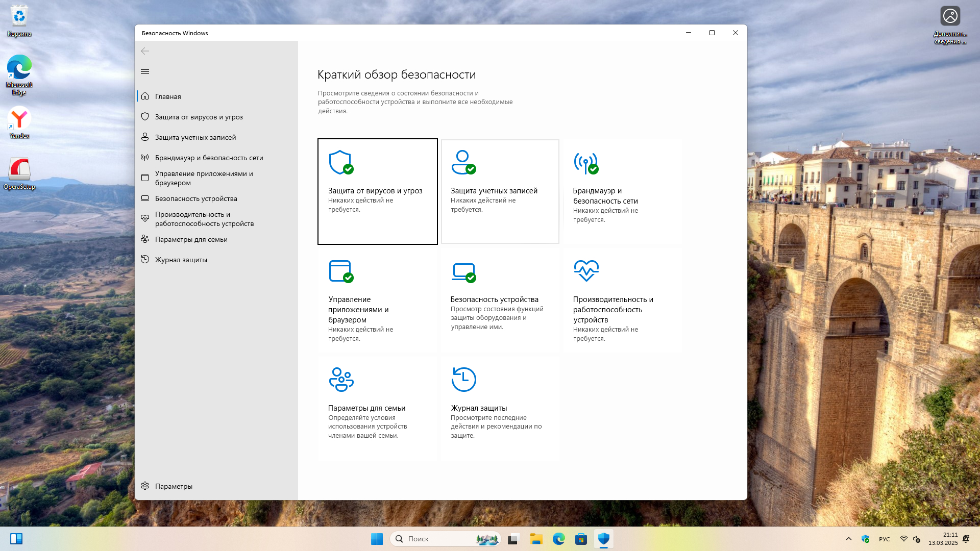Open Журнал защиты in the sidebar

point(181,260)
